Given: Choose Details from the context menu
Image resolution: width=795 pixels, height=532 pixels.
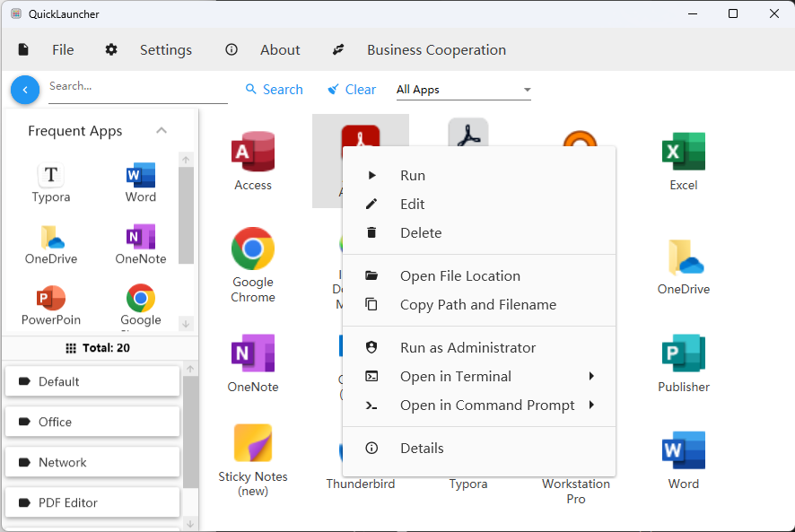Looking at the screenshot, I should [x=479, y=449].
